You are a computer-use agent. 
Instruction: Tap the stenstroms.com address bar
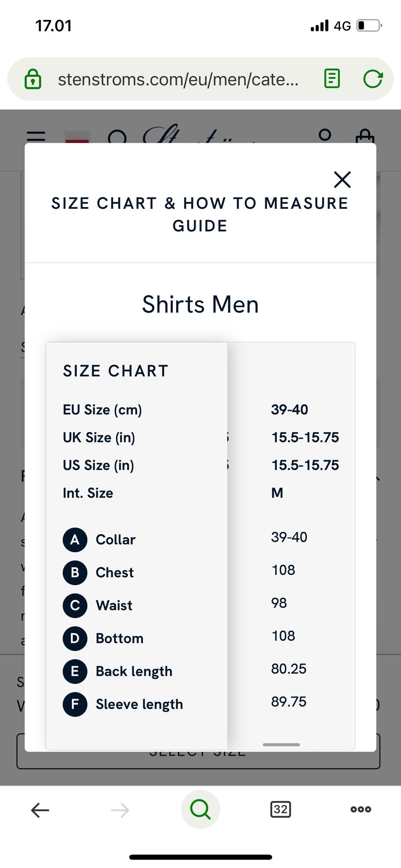(x=178, y=79)
